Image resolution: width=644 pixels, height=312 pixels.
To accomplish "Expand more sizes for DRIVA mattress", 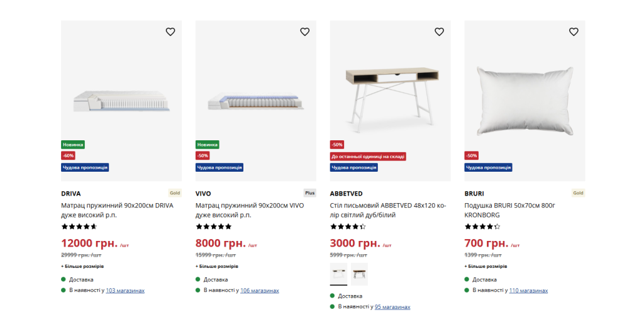I will tap(82, 266).
